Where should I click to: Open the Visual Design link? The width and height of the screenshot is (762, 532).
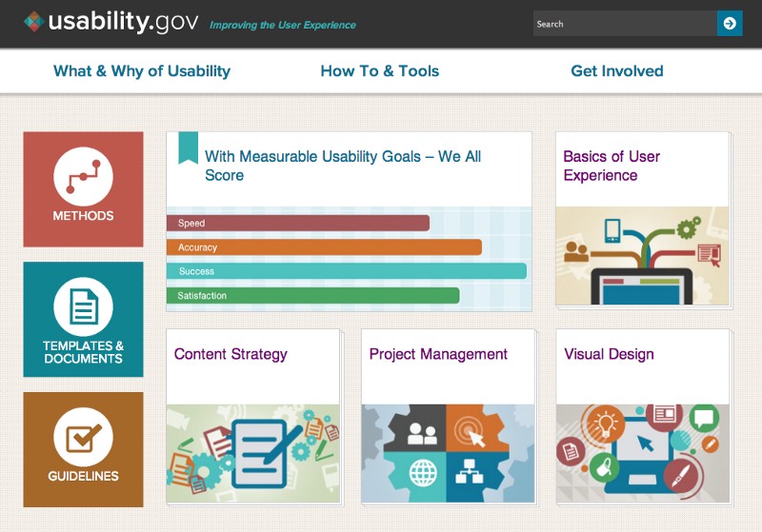pyautogui.click(x=609, y=354)
